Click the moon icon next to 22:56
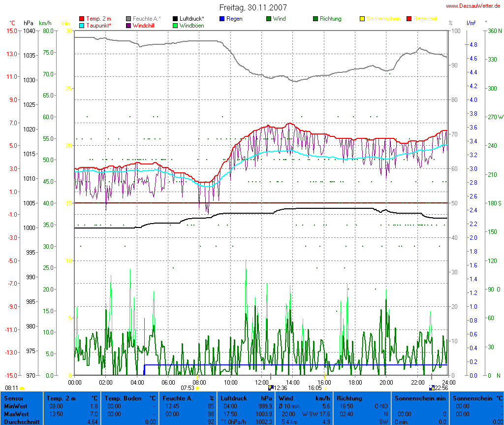The height and width of the screenshot is (425, 504). click(x=432, y=388)
